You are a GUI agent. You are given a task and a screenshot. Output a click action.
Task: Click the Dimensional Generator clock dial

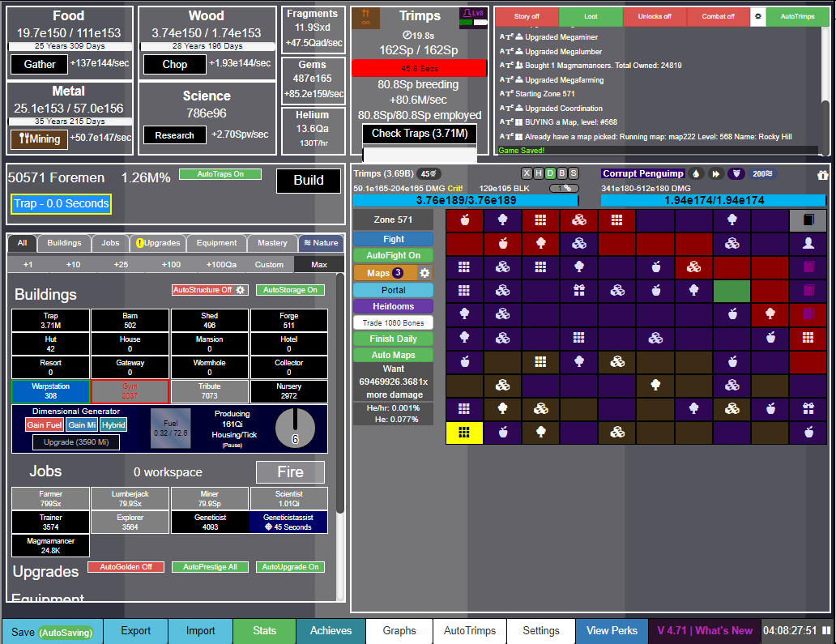pos(295,428)
